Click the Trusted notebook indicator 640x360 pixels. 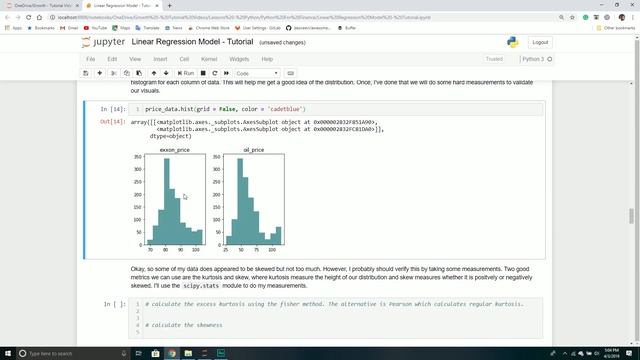click(494, 59)
